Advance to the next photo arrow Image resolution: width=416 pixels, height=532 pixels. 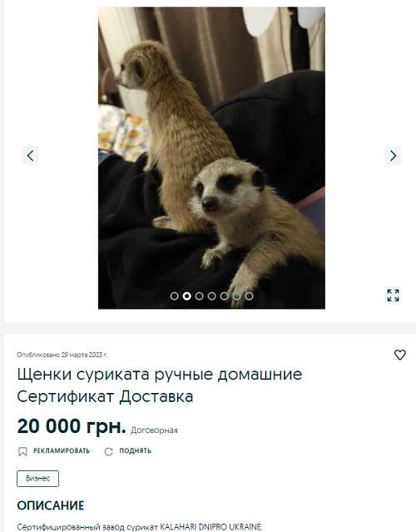(393, 156)
